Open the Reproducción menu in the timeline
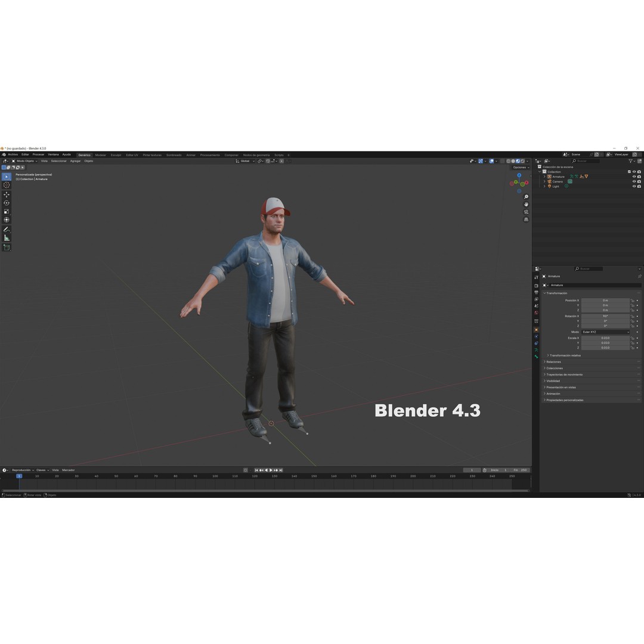 tap(23, 470)
